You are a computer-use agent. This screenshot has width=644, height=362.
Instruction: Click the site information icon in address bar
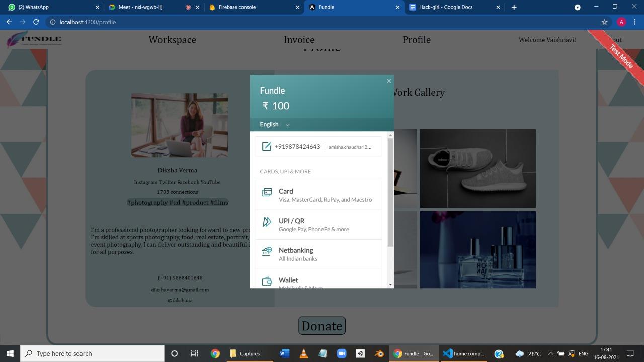coord(52,22)
